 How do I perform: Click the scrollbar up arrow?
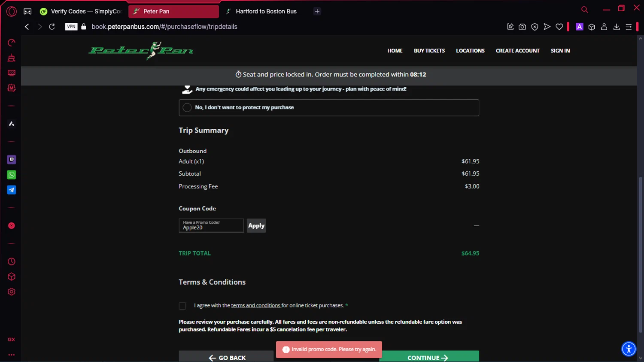pos(641,39)
